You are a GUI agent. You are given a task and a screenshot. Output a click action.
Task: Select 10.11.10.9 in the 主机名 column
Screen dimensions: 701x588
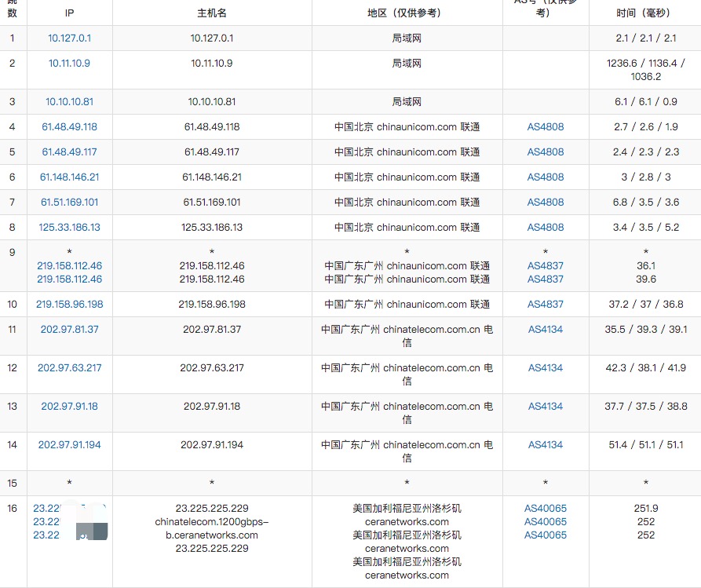pos(212,63)
